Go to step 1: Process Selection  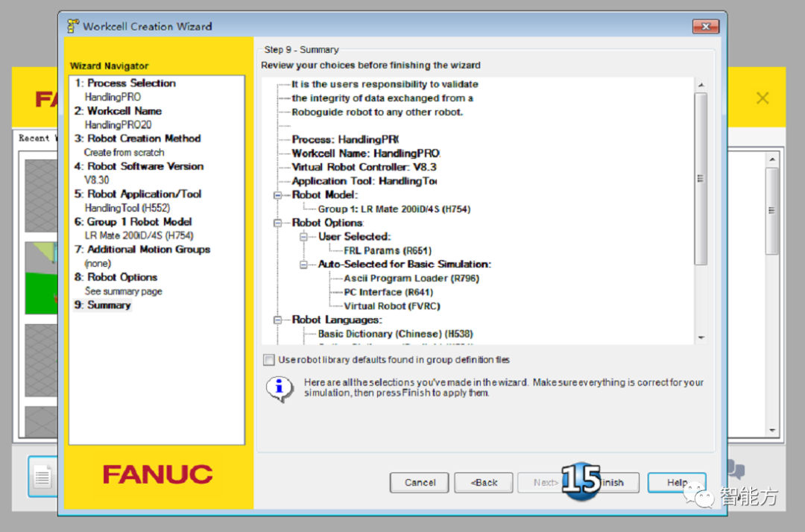tap(125, 83)
